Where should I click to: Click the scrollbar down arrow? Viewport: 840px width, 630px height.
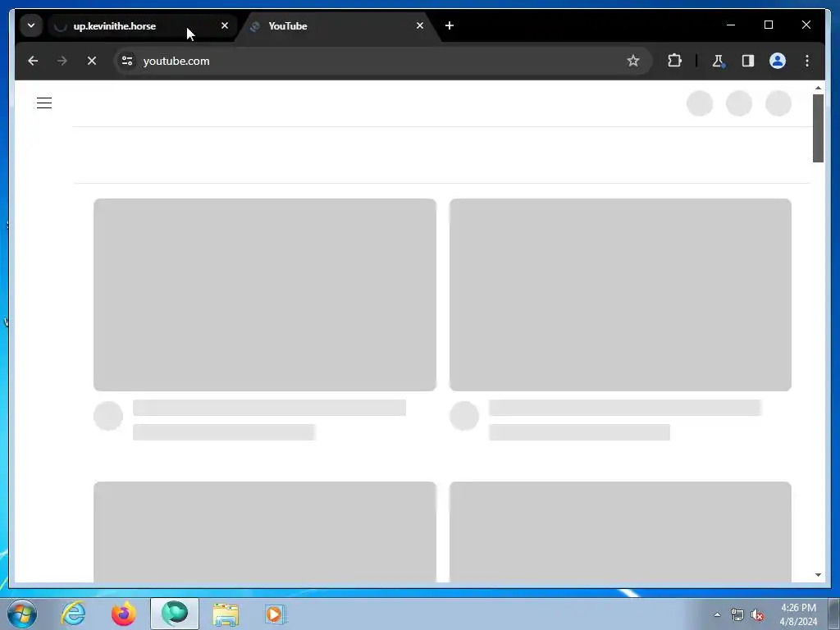tap(818, 575)
